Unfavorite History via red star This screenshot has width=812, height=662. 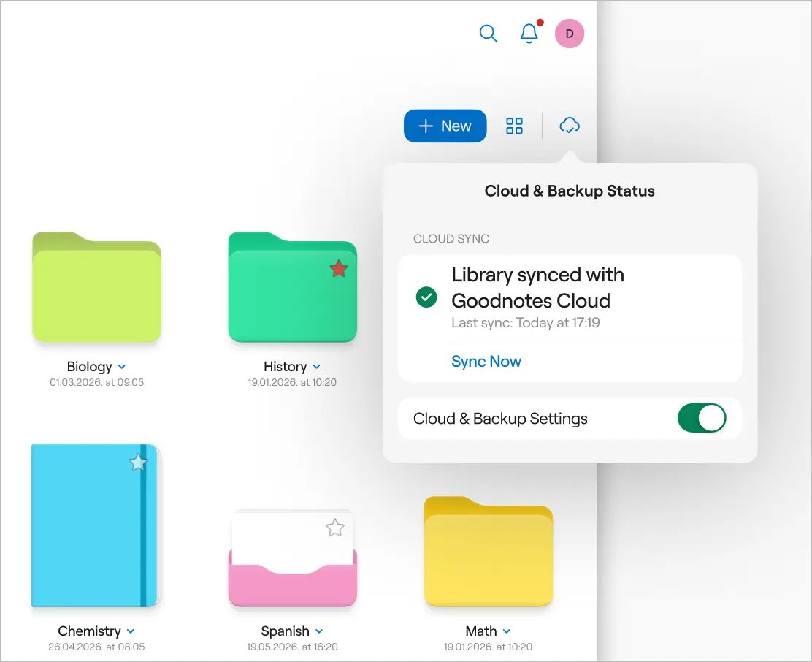pyautogui.click(x=339, y=269)
